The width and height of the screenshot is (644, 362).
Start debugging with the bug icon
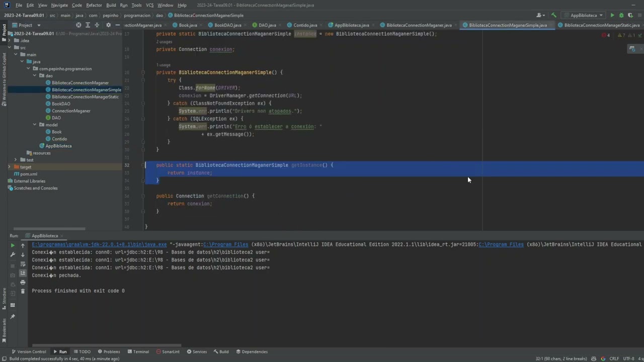click(621, 15)
